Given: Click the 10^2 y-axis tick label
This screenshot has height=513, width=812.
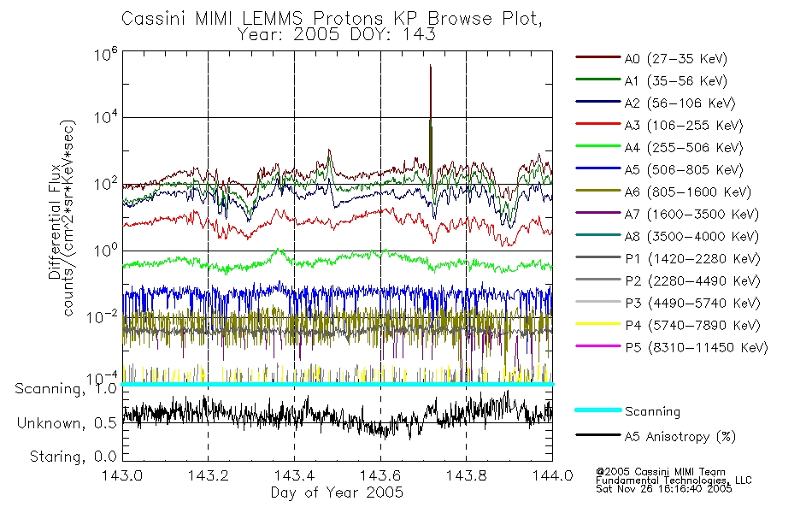Looking at the screenshot, I should [x=106, y=184].
